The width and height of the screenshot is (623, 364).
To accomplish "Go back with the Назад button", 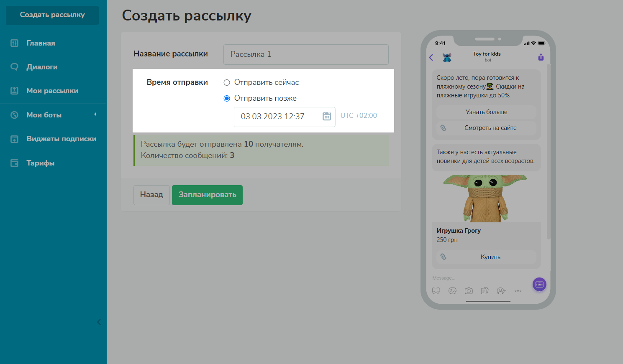I will pyautogui.click(x=151, y=195).
